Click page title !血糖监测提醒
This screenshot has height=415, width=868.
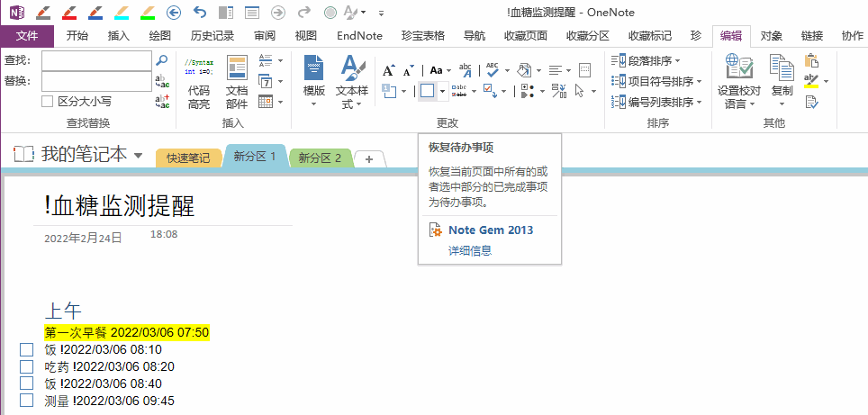[x=119, y=207]
